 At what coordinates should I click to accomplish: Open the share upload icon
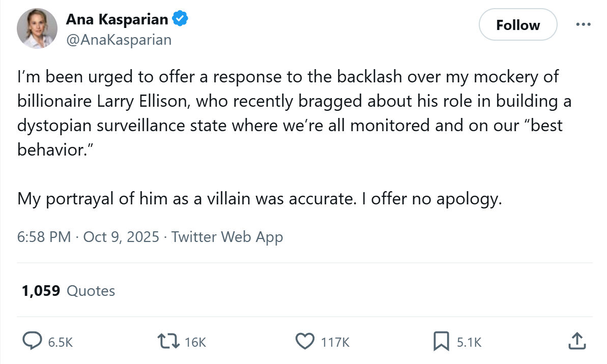click(x=577, y=341)
